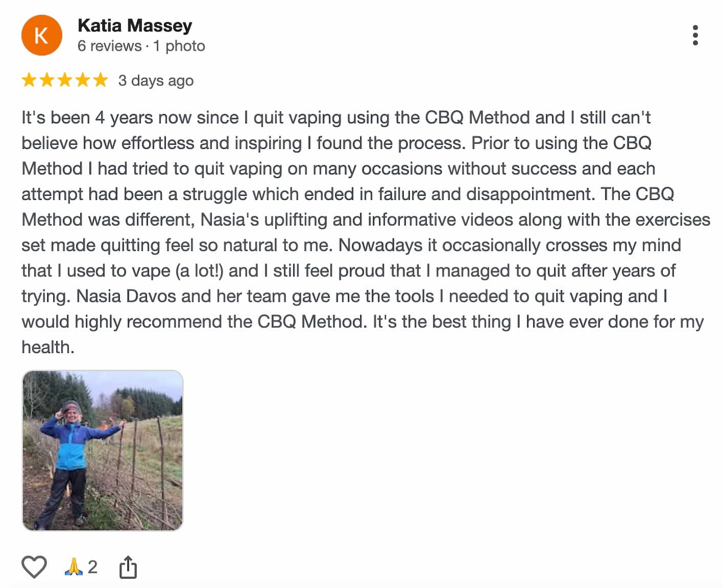Click the reaction count number 2
This screenshot has width=722, height=588.
click(x=93, y=567)
